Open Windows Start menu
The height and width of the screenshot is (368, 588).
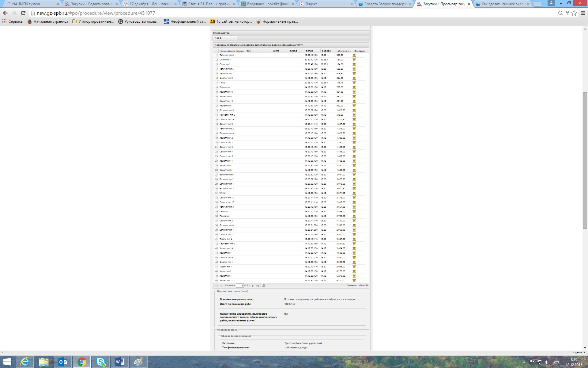pyautogui.click(x=7, y=362)
